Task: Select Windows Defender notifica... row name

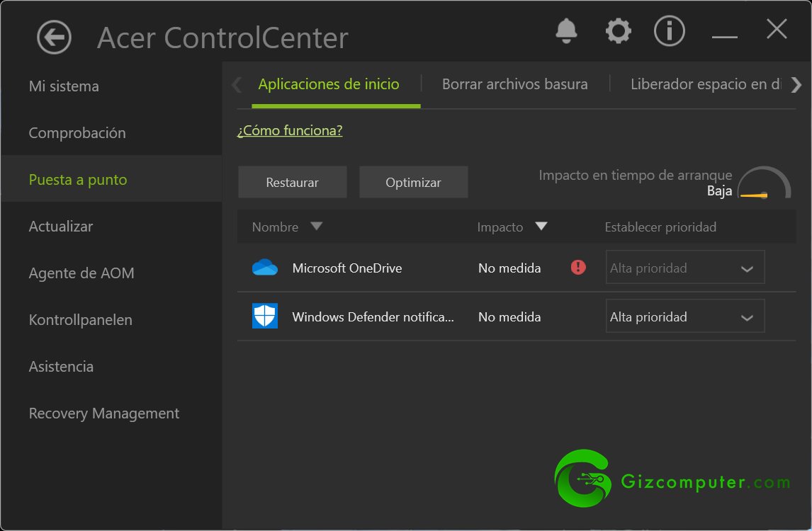Action: coord(373,316)
